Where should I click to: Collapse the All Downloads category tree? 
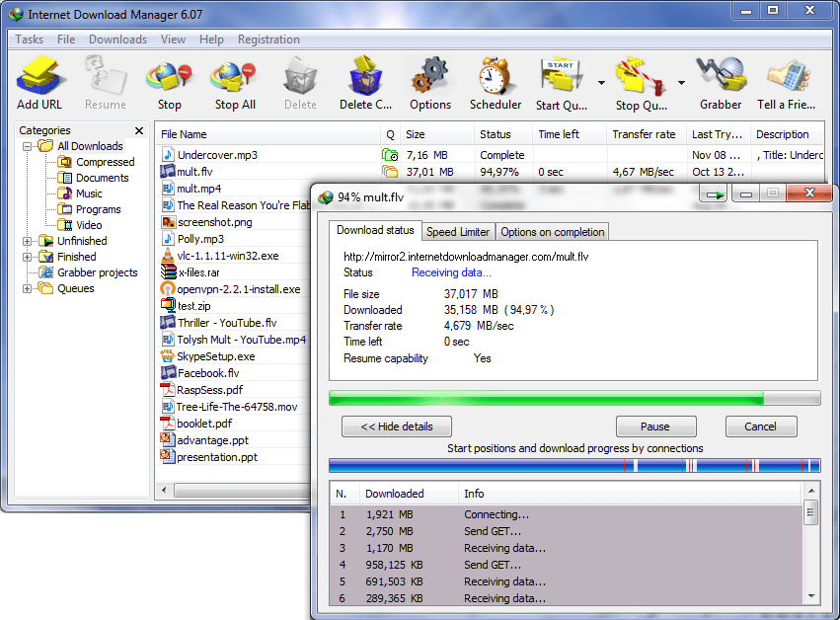click(x=28, y=145)
